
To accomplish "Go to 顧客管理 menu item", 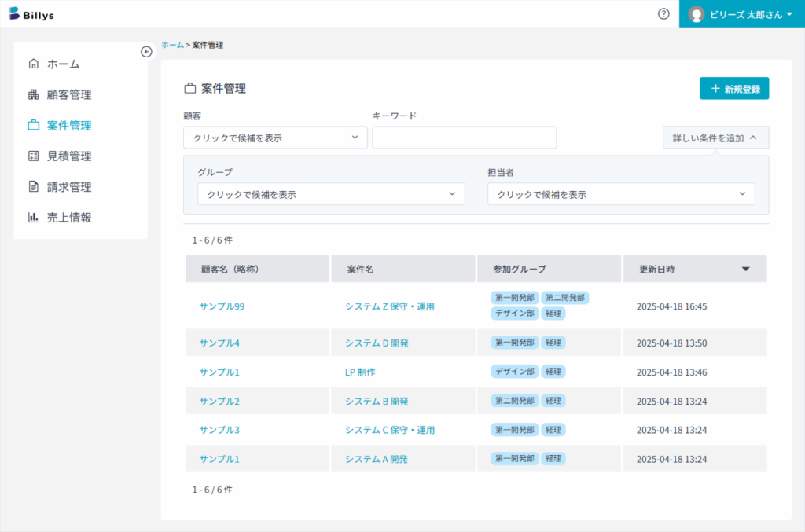I will point(69,95).
